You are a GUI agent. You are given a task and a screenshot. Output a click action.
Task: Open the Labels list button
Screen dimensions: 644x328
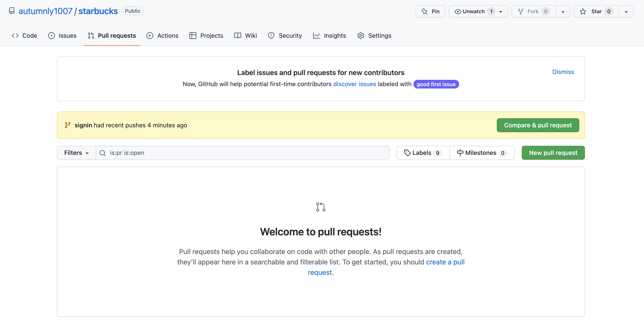(x=423, y=153)
